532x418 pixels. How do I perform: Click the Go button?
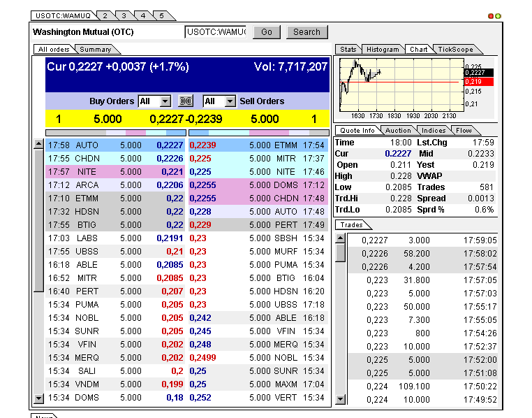pos(267,32)
